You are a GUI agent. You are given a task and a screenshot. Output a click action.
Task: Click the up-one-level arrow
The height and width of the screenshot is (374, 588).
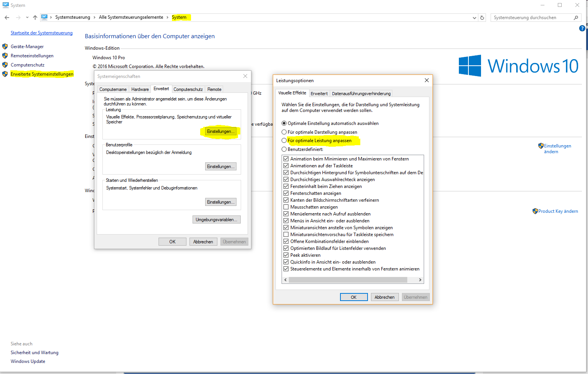point(35,18)
